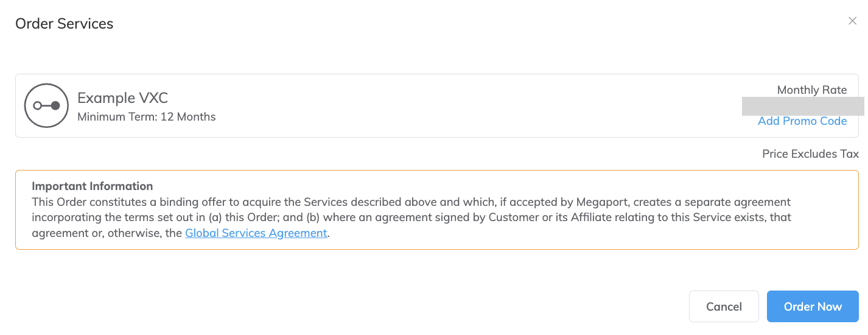Click the Monthly Rate label
The height and width of the screenshot is (335, 868).
coord(812,90)
